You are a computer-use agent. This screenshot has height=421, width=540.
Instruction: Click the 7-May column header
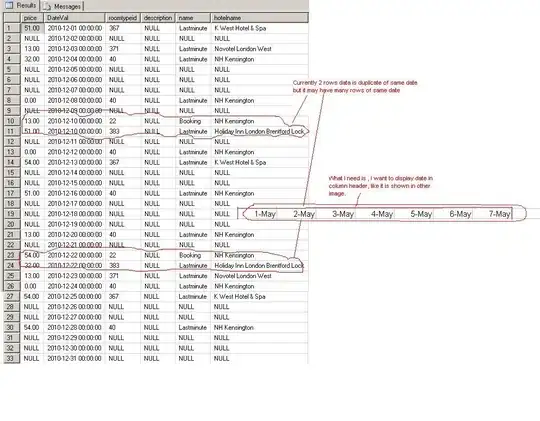[499, 214]
